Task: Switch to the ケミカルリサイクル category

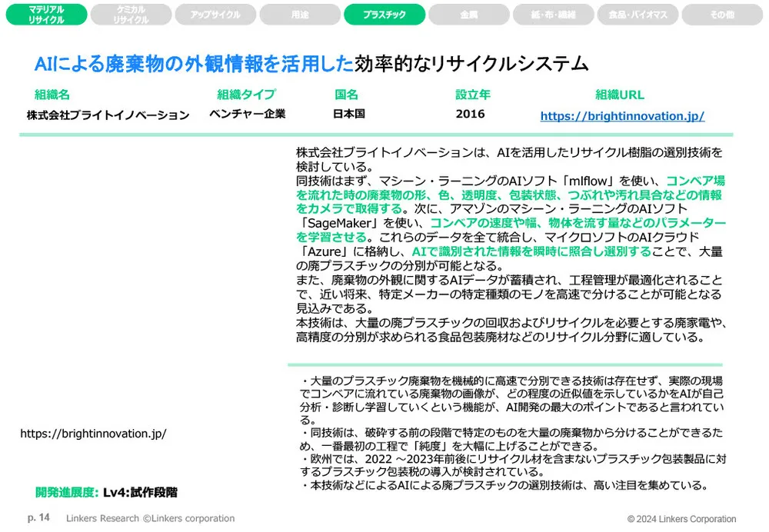Action: (x=131, y=15)
